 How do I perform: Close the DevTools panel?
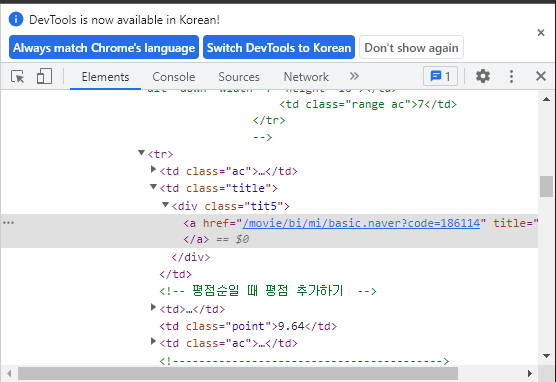point(541,76)
